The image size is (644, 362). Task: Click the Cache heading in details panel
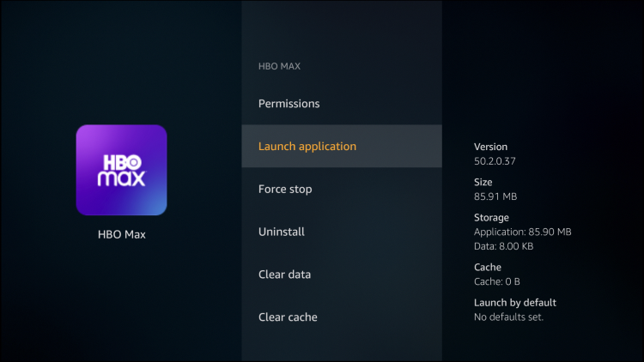tap(488, 267)
